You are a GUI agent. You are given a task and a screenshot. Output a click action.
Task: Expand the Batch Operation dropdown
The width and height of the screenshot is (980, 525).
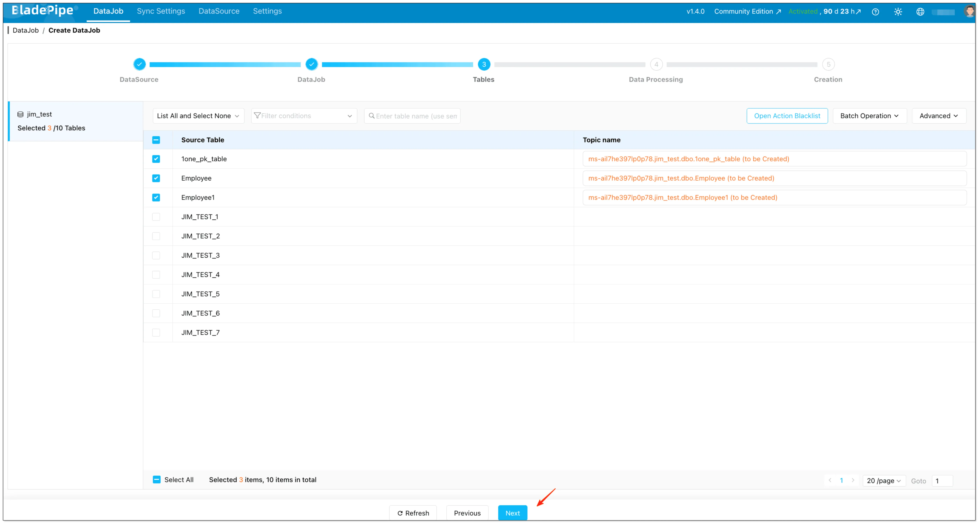(x=870, y=116)
